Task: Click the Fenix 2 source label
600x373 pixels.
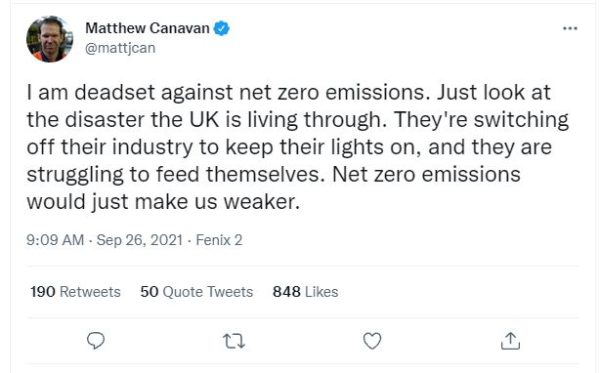Action: pyautogui.click(x=219, y=240)
